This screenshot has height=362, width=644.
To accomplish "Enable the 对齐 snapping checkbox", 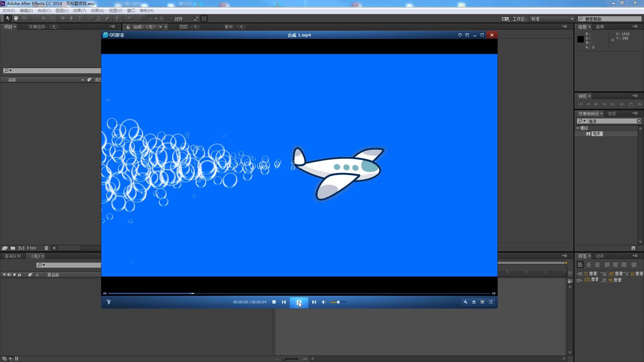I will 171,19.
